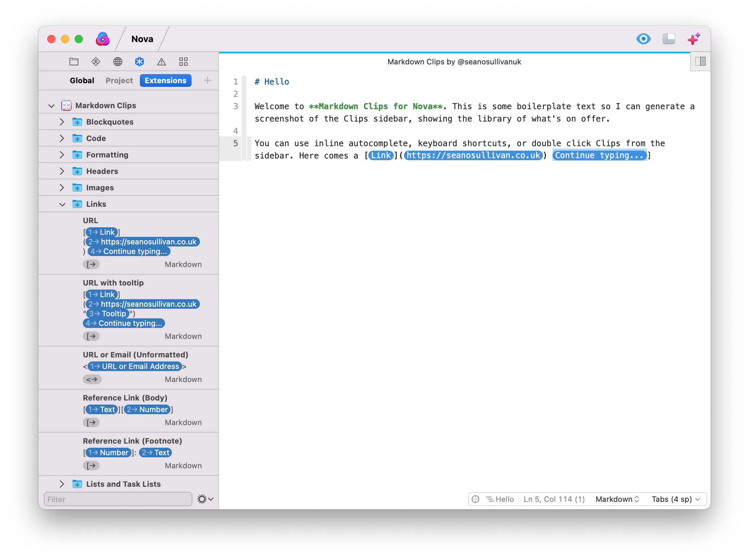
Task: Open the Tabs (4 sp) indentation menu
Action: click(x=675, y=499)
